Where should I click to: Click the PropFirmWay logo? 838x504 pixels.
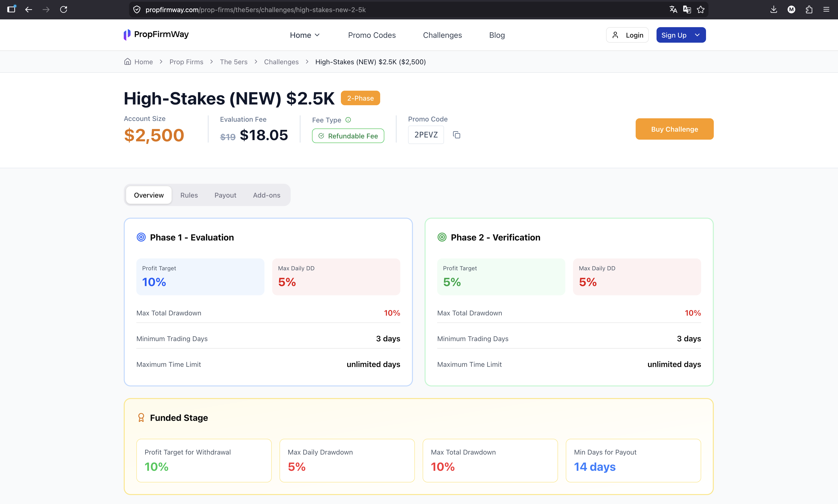(x=156, y=35)
